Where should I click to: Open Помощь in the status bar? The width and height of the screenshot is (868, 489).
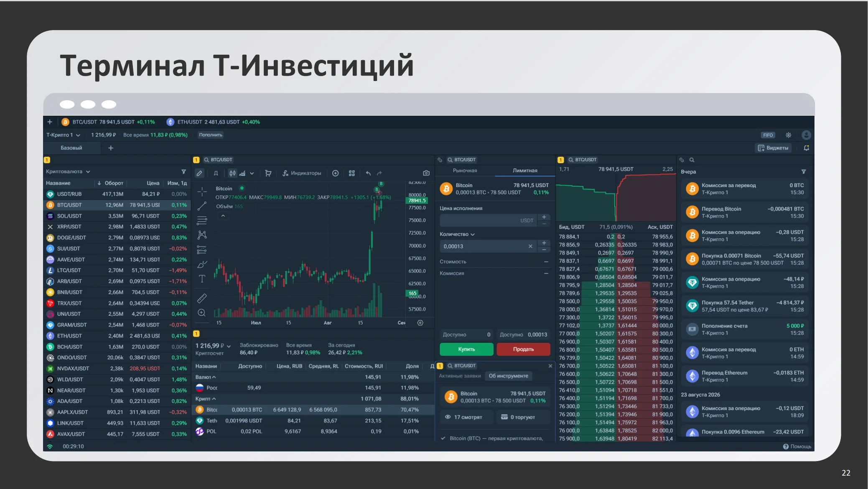(797, 446)
